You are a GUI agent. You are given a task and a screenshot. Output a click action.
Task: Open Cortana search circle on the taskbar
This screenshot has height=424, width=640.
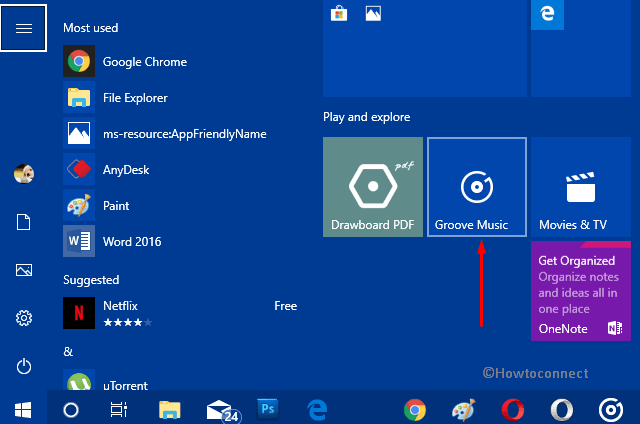click(x=71, y=410)
